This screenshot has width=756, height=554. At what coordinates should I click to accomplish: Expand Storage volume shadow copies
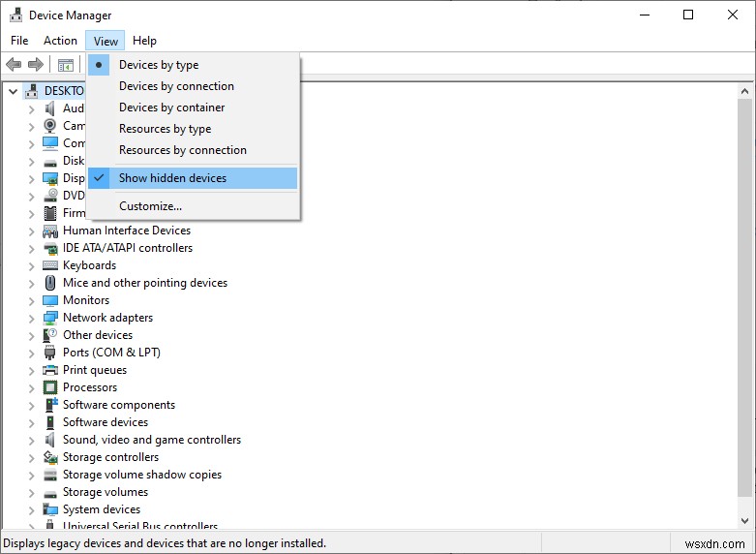click(x=31, y=476)
